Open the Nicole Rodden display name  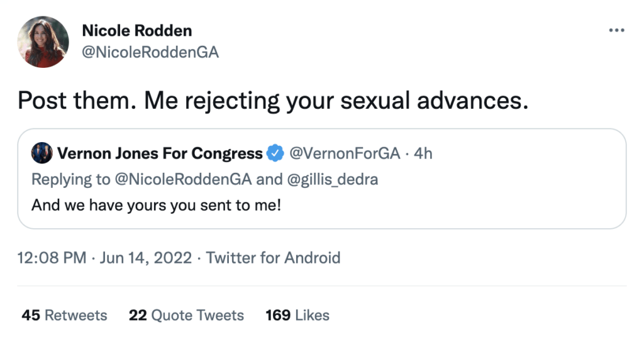137,30
